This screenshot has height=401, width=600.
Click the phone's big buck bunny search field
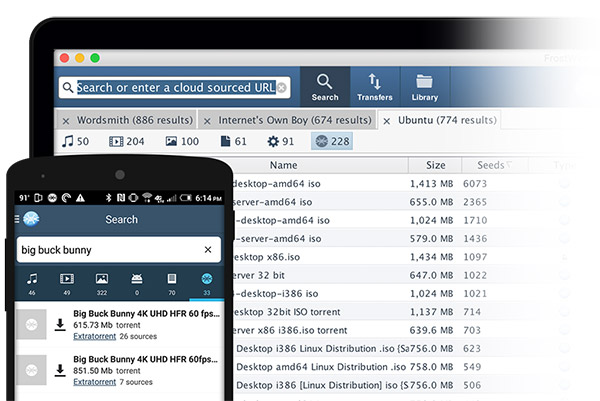(119, 250)
